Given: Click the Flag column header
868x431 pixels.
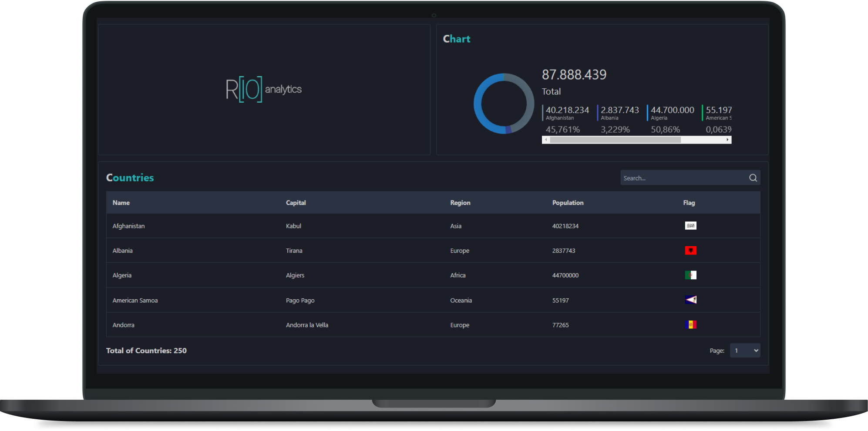Looking at the screenshot, I should tap(689, 203).
